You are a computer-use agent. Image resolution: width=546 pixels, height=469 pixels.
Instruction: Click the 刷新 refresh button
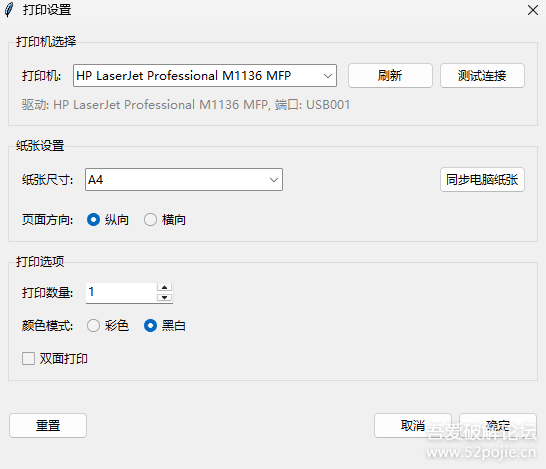click(x=390, y=76)
